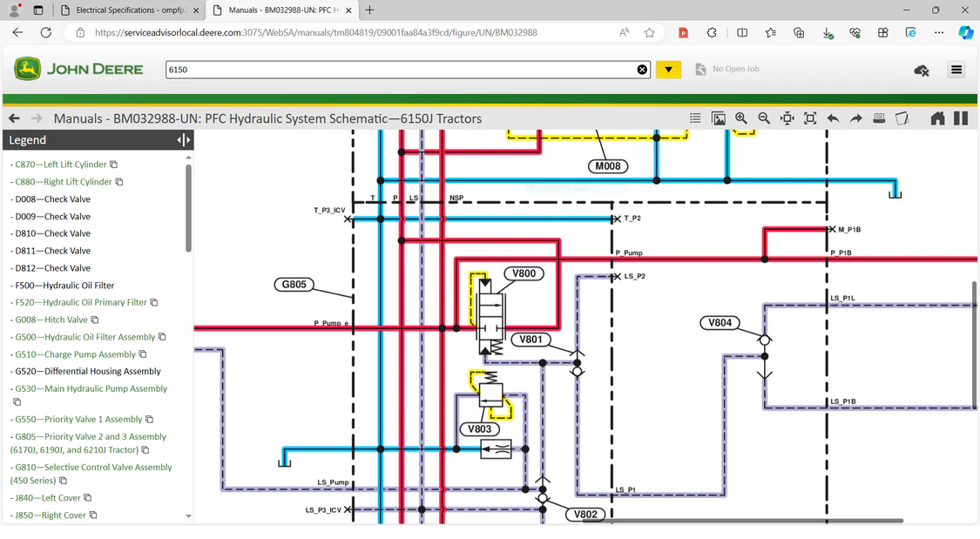
Task: Collapse the Legend panel with the splitter arrows
Action: tap(183, 140)
